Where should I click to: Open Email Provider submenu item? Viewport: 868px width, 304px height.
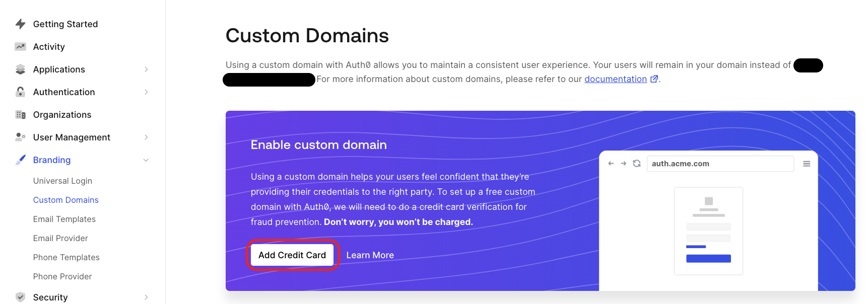tap(60, 238)
